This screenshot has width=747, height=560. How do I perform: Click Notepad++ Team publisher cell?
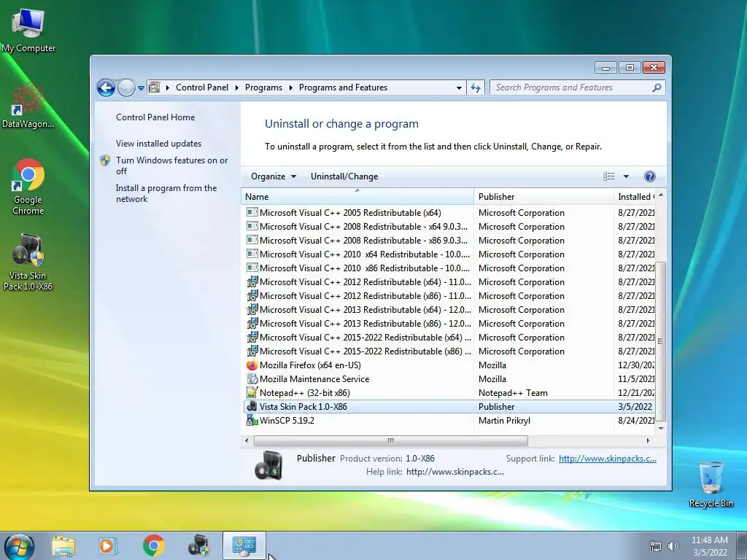(x=513, y=393)
